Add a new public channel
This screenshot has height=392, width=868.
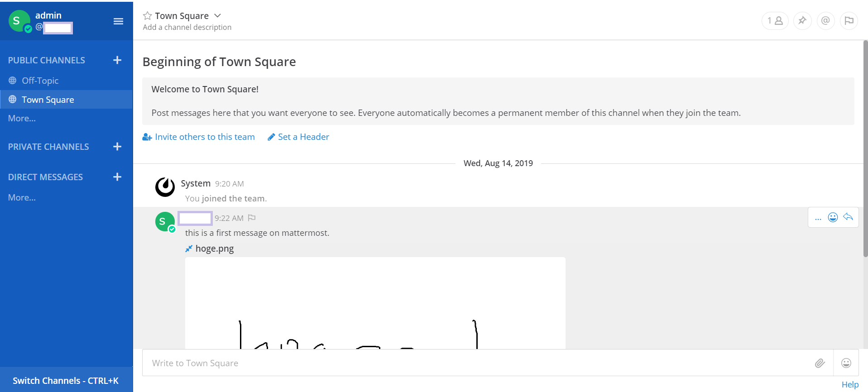coord(117,60)
